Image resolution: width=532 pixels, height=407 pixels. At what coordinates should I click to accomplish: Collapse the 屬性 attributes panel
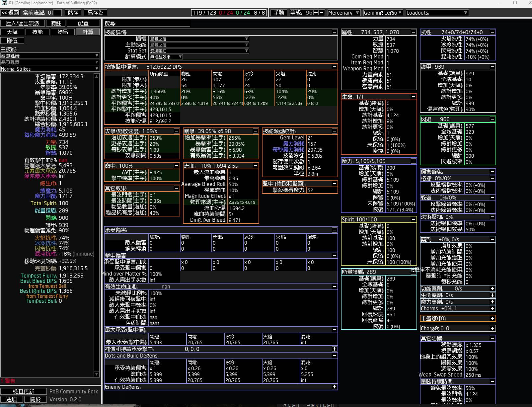(x=413, y=32)
